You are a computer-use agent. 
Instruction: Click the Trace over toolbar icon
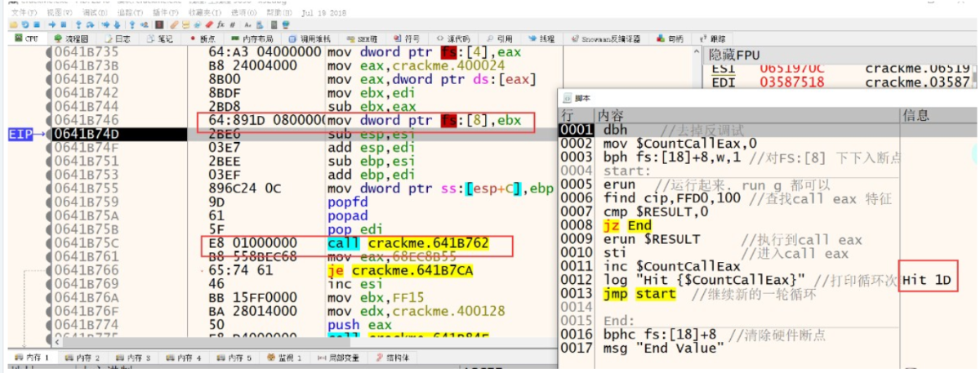[117, 24]
